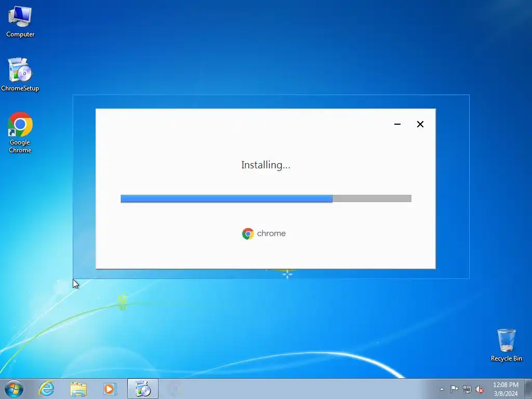
Task: Open the clock showing 12:08 PM
Action: [506, 389]
